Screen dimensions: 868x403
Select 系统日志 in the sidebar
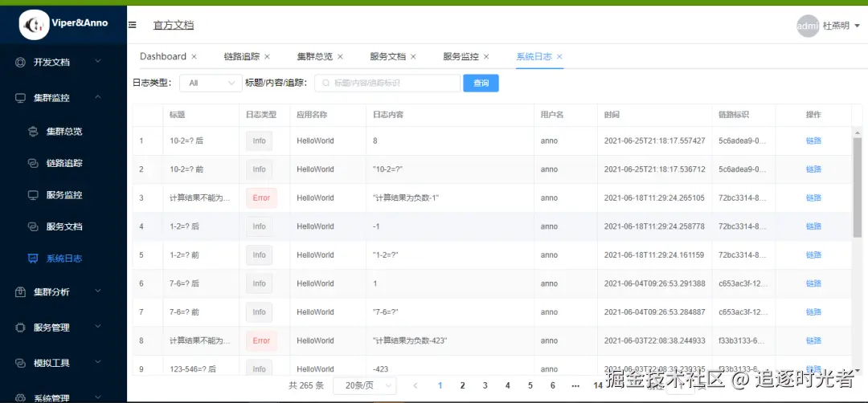pos(63,258)
